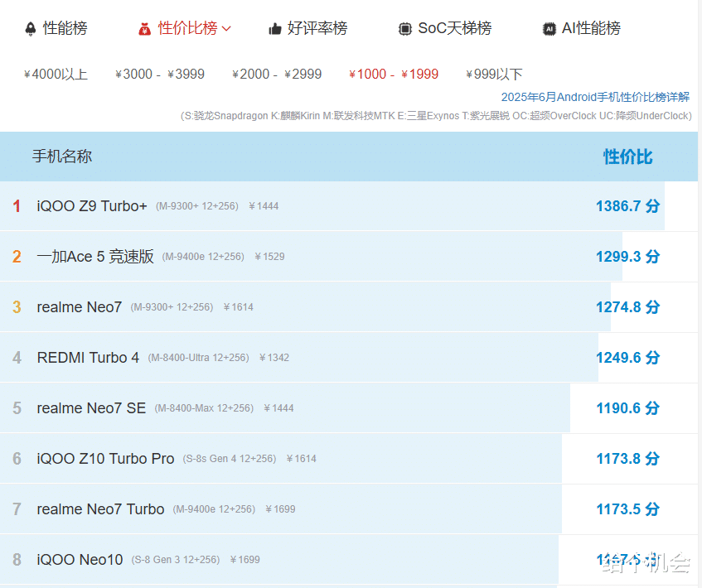Go to the AI性能榜 tab

[x=591, y=28]
